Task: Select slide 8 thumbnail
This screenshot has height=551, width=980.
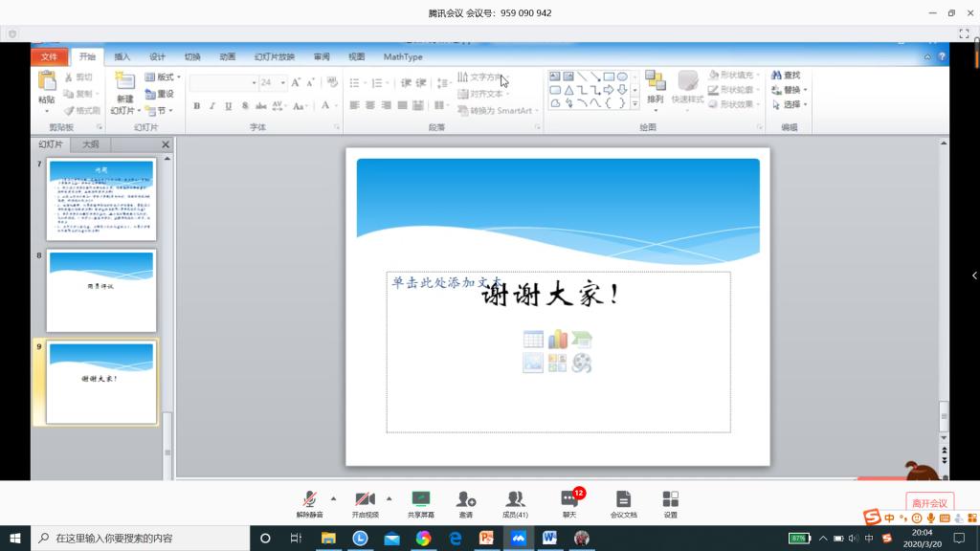Action: pos(101,291)
